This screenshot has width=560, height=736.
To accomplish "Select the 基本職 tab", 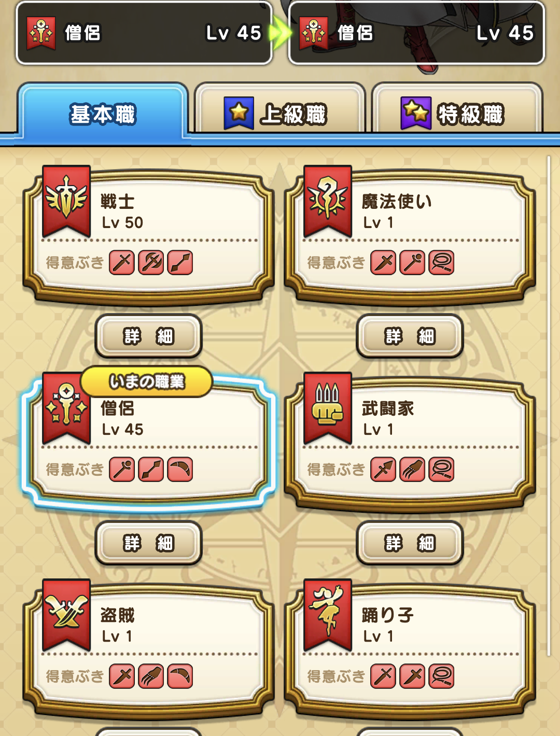I will tap(103, 112).
